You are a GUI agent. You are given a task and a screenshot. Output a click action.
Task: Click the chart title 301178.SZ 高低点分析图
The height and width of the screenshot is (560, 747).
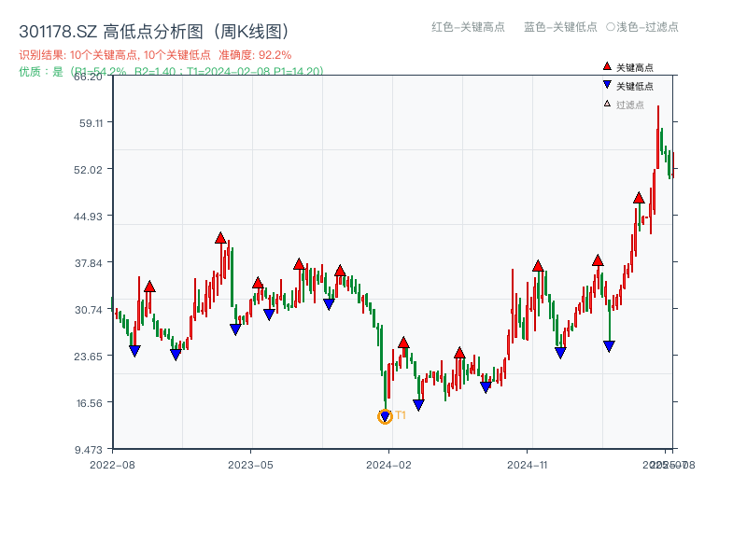pyautogui.click(x=154, y=32)
